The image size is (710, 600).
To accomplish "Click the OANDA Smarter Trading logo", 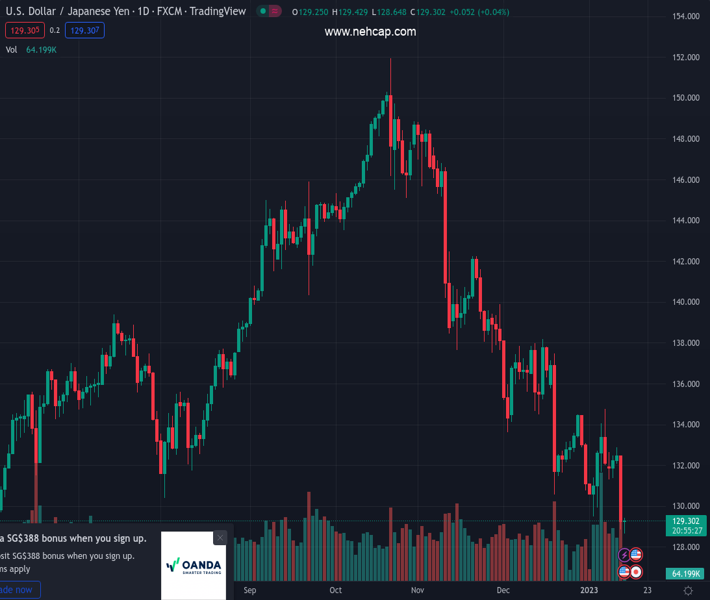I will 193,565.
